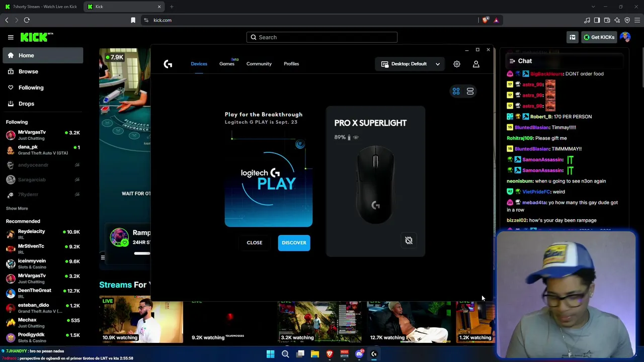The width and height of the screenshot is (644, 362).
Task: Open iceinmyvein recommended channel
Action: 43,264
